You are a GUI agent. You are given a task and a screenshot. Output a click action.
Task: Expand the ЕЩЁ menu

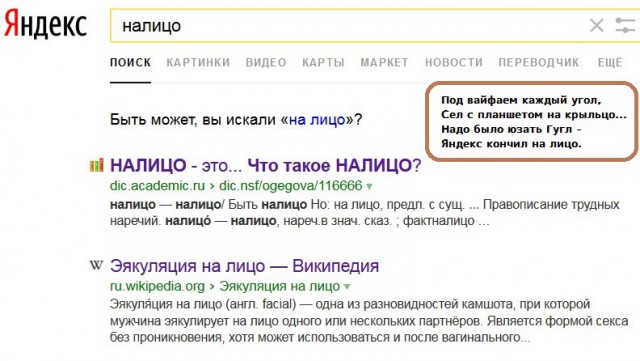tap(610, 62)
